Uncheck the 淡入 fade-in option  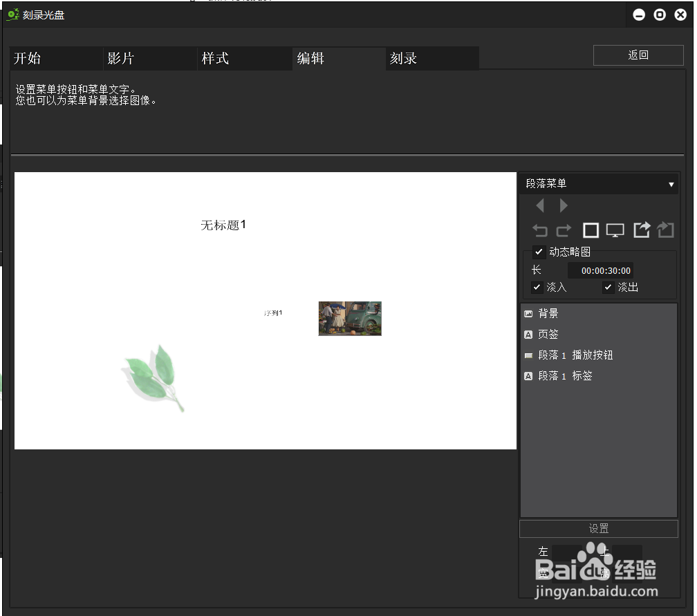point(537,287)
